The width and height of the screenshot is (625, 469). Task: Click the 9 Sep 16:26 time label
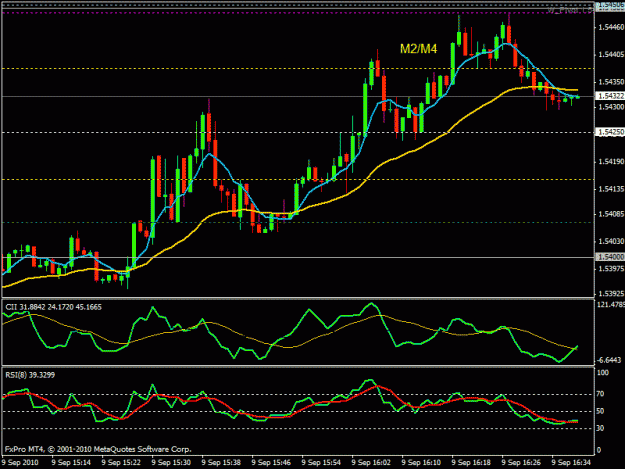521,462
